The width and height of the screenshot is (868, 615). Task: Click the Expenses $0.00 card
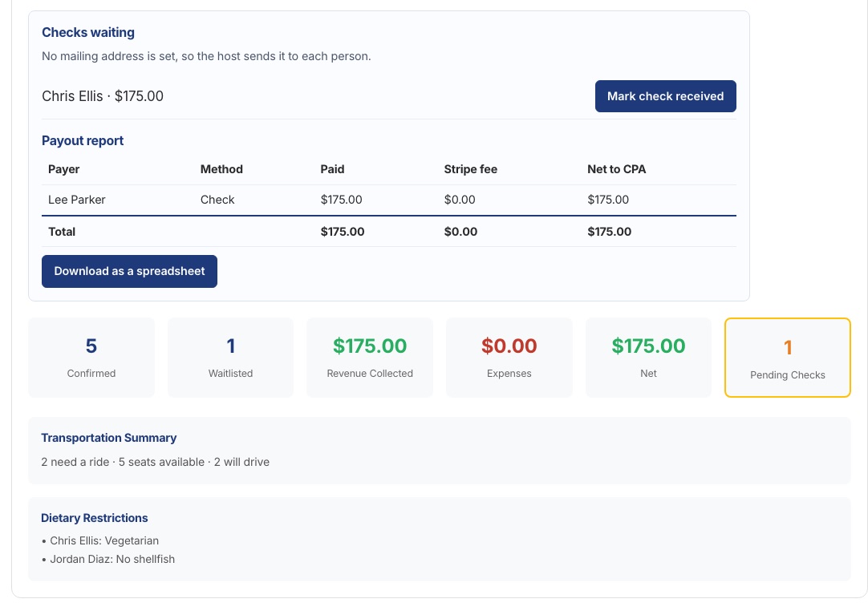coord(509,358)
